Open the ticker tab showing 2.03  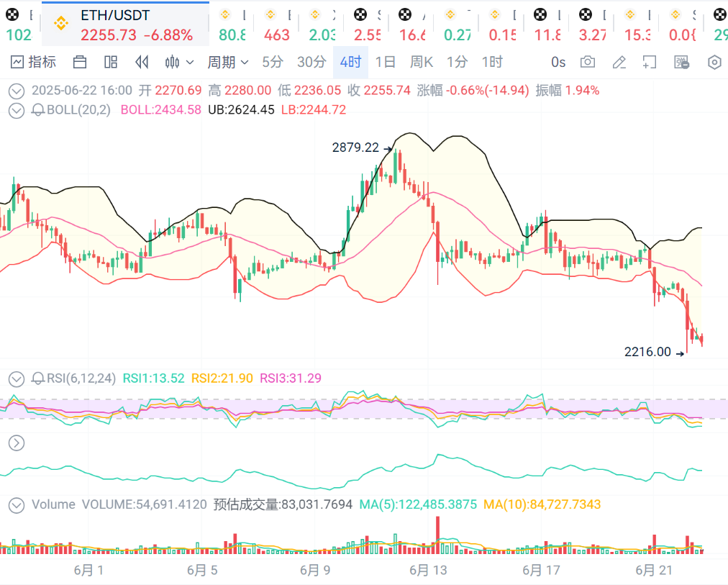[322, 24]
